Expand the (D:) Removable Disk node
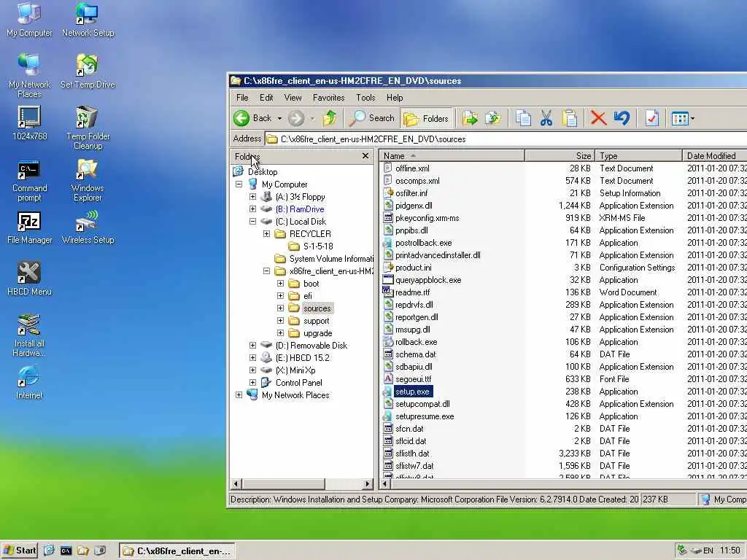 pyautogui.click(x=253, y=345)
